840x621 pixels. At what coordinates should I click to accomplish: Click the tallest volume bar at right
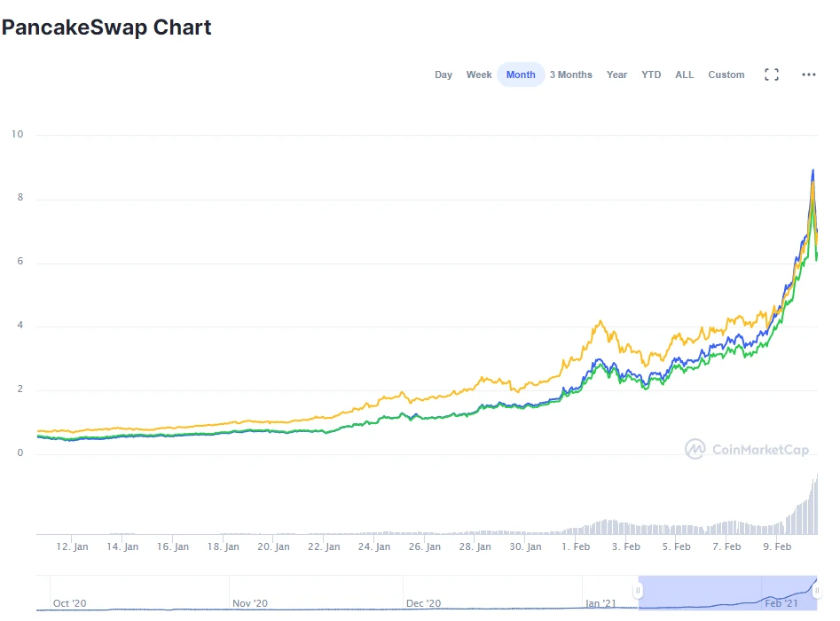[x=817, y=504]
